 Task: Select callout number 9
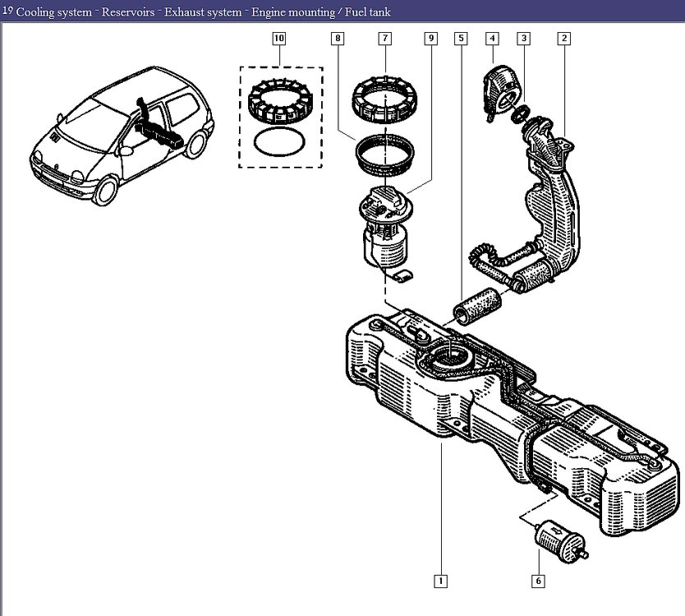(x=431, y=39)
